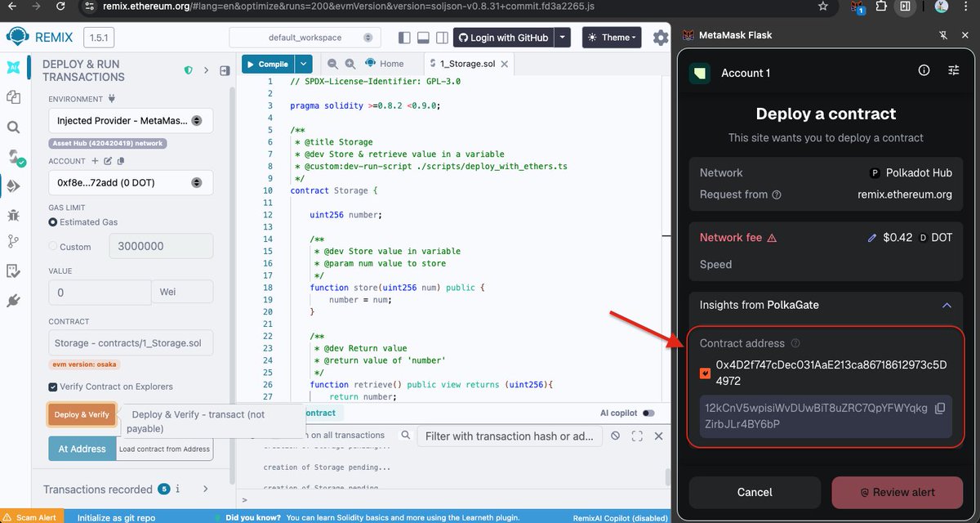Open the Theme dropdown menu

[611, 37]
